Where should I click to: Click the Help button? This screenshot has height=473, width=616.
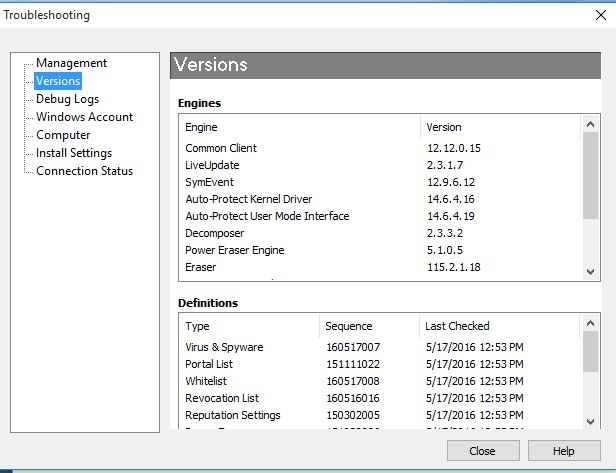click(x=564, y=451)
